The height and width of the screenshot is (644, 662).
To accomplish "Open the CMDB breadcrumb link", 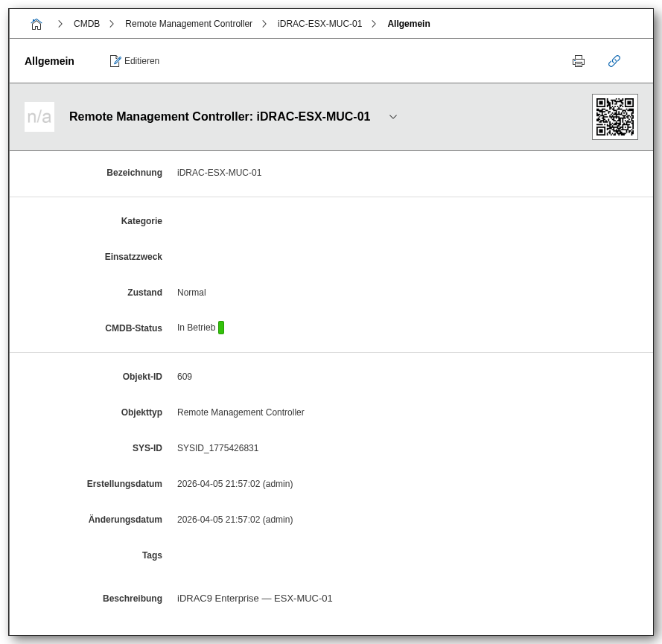I will [x=86, y=23].
